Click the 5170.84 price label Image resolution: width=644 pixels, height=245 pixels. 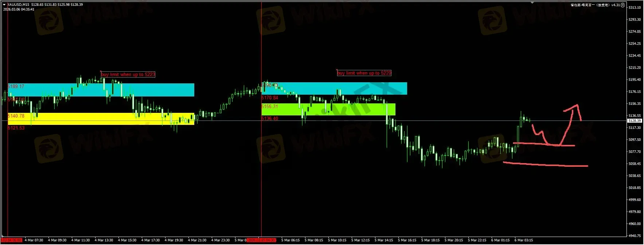270,98
